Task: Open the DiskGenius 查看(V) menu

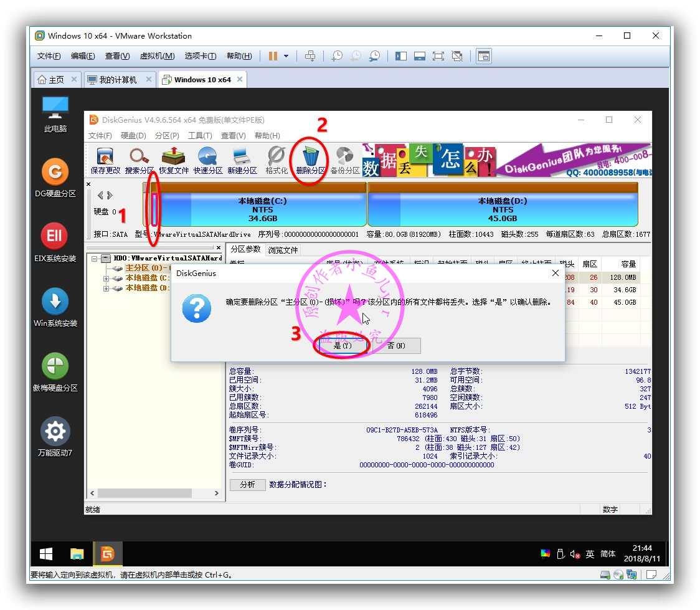Action: tap(233, 135)
